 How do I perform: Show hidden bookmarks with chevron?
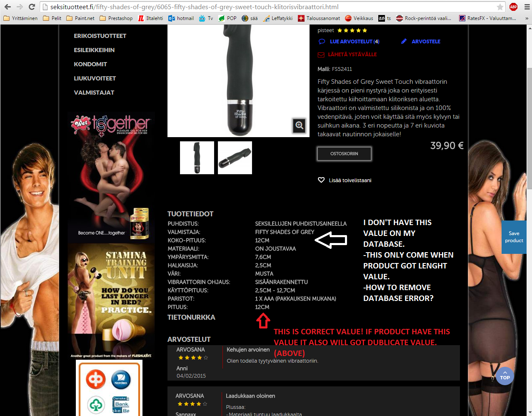tap(527, 18)
